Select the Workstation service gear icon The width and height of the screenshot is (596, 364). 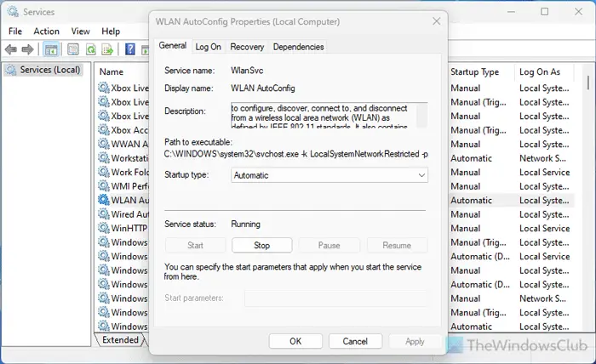point(103,158)
